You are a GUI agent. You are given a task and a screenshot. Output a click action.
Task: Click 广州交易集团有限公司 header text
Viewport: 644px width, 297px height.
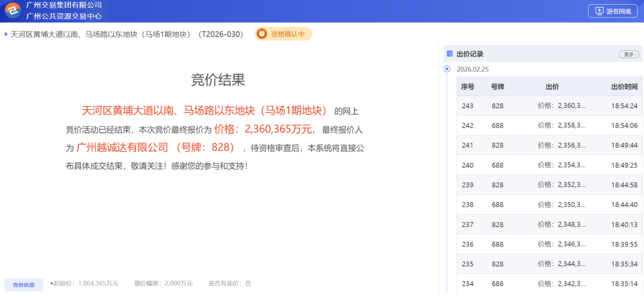(64, 5)
